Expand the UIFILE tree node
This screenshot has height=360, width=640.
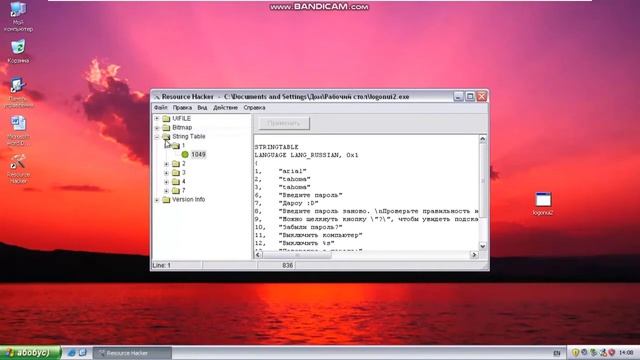[157, 118]
